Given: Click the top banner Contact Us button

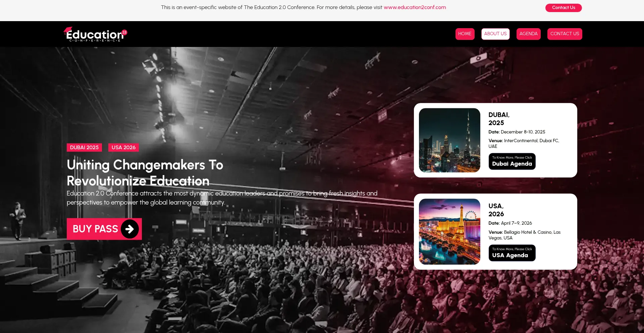Looking at the screenshot, I should click(x=563, y=8).
